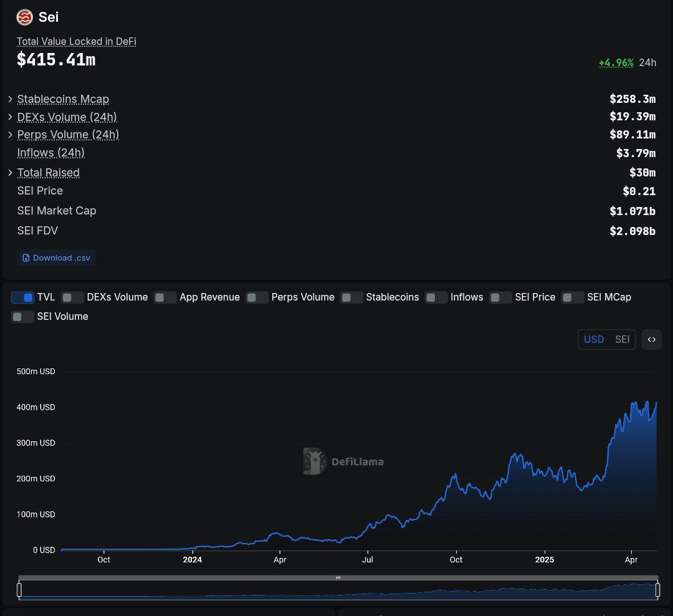This screenshot has width=673, height=616.
Task: Click the $3.79m inflows value
Action: (636, 153)
